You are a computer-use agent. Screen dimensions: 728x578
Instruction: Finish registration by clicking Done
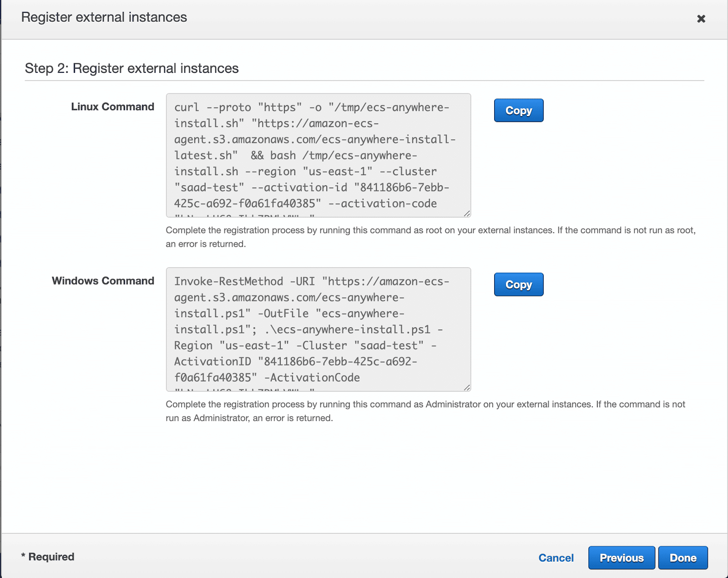click(x=683, y=558)
